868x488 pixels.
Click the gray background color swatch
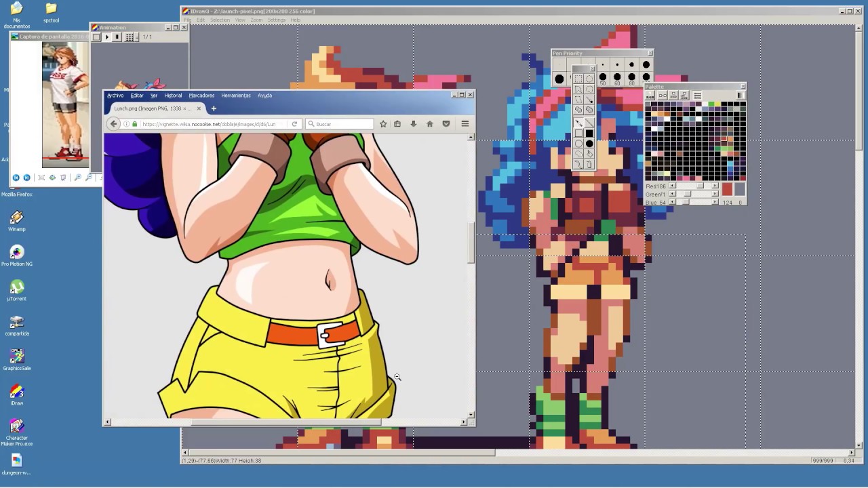point(741,189)
